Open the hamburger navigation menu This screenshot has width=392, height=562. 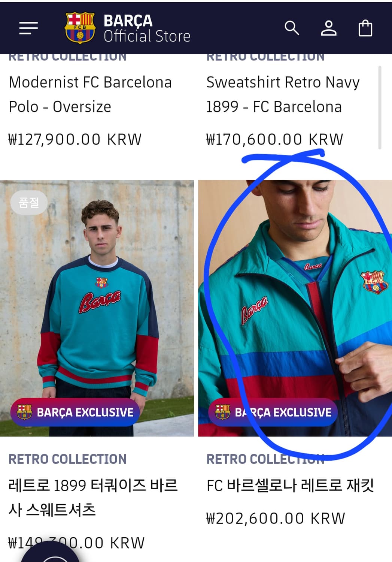point(28,28)
